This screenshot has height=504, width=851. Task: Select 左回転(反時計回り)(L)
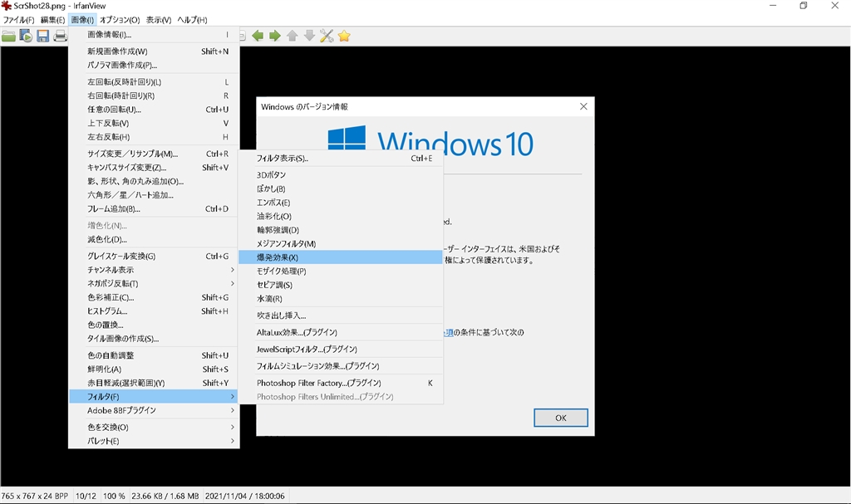pos(154,82)
